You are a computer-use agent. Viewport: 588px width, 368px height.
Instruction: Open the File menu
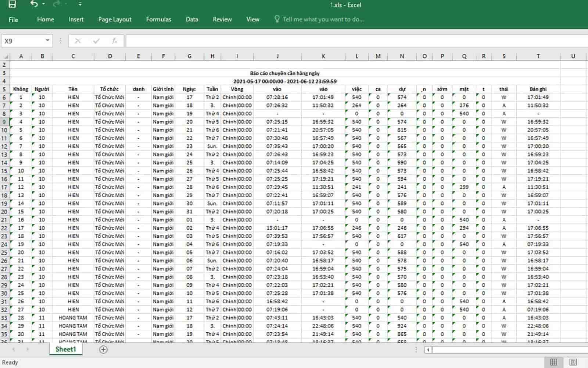(13, 20)
